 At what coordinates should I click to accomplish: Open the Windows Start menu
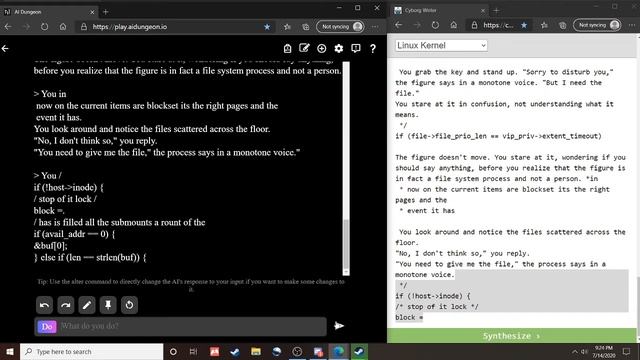(x=10, y=351)
